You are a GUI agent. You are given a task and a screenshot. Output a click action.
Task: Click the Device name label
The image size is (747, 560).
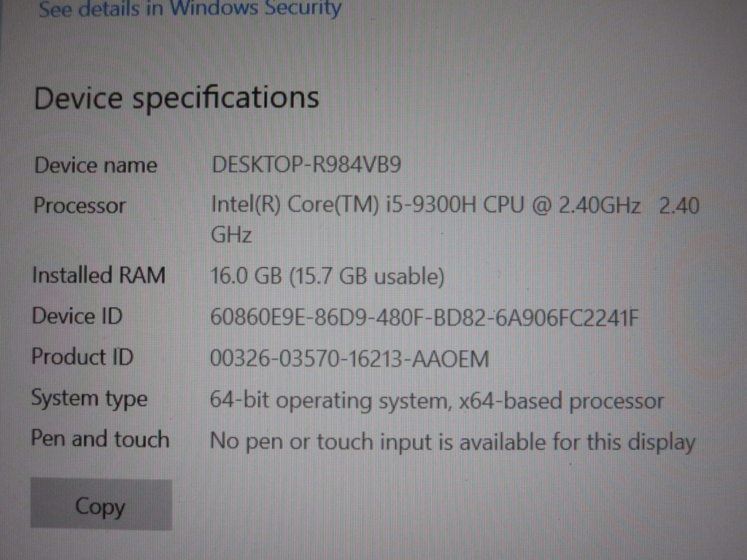click(x=96, y=166)
